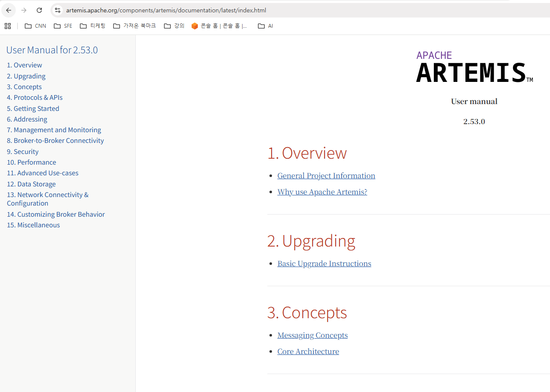The height and width of the screenshot is (392, 550).
Task: Go to 15. Miscellaneous in sidebar
Action: [33, 225]
